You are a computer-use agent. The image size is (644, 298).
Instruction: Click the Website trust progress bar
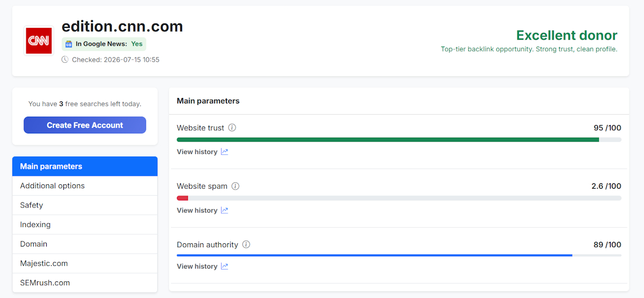(399, 139)
